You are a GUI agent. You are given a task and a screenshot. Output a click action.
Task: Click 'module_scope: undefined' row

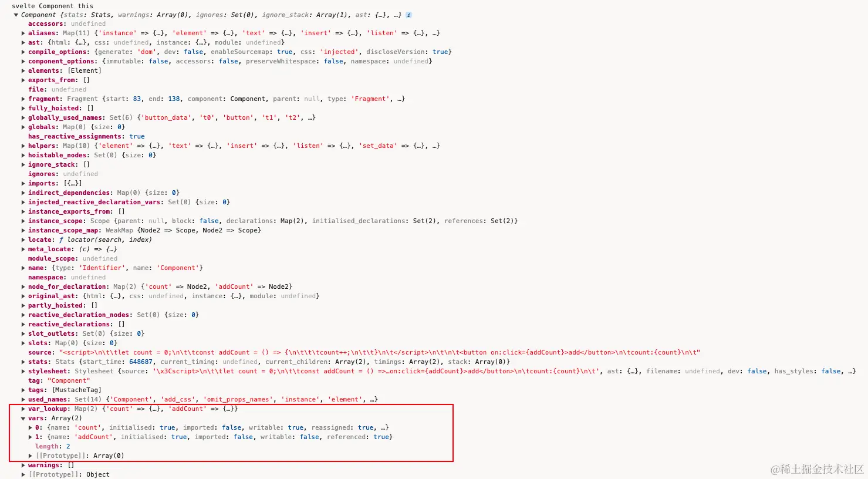tap(73, 259)
